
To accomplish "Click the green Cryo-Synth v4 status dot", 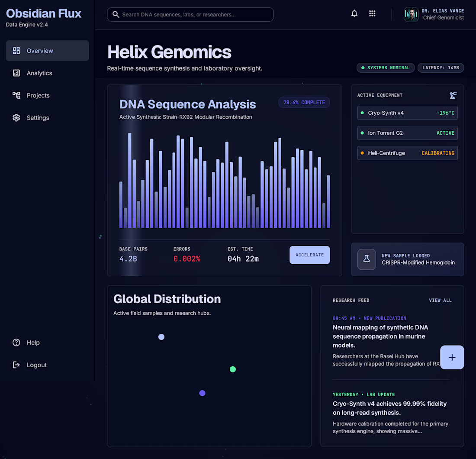I will [x=362, y=113].
